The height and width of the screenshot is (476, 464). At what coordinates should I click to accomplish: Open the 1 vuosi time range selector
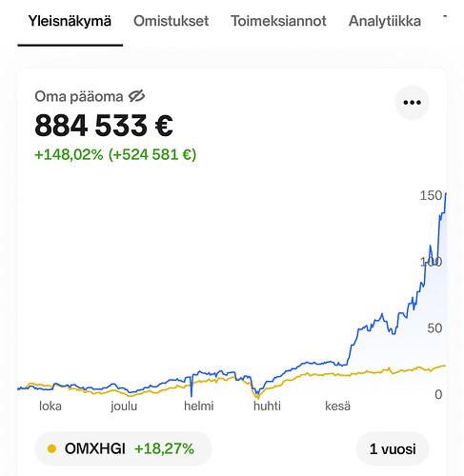393,449
